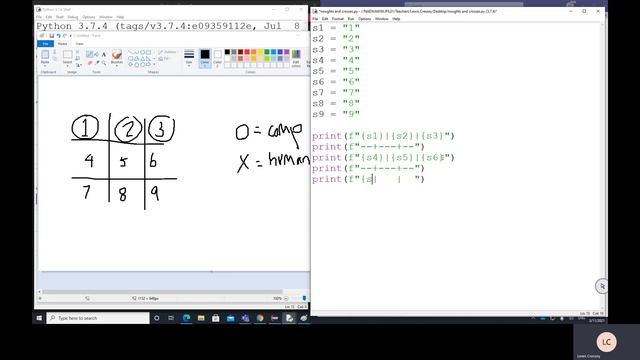Viewport: 640px width, 360px height.
Task: Select the Magnifier tool in Paint
Action: [x=104, y=63]
